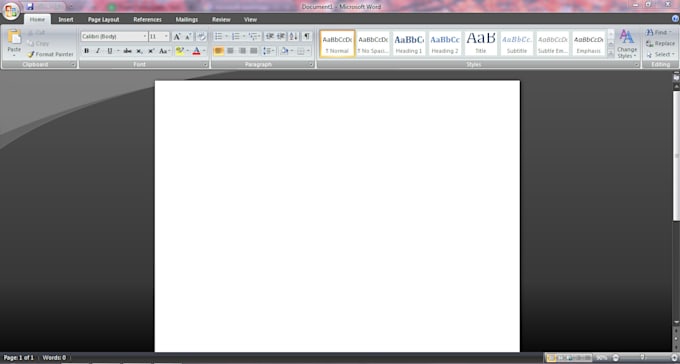This screenshot has height=364, width=680.
Task: Click the zoom slider handle
Action: (x=643, y=358)
